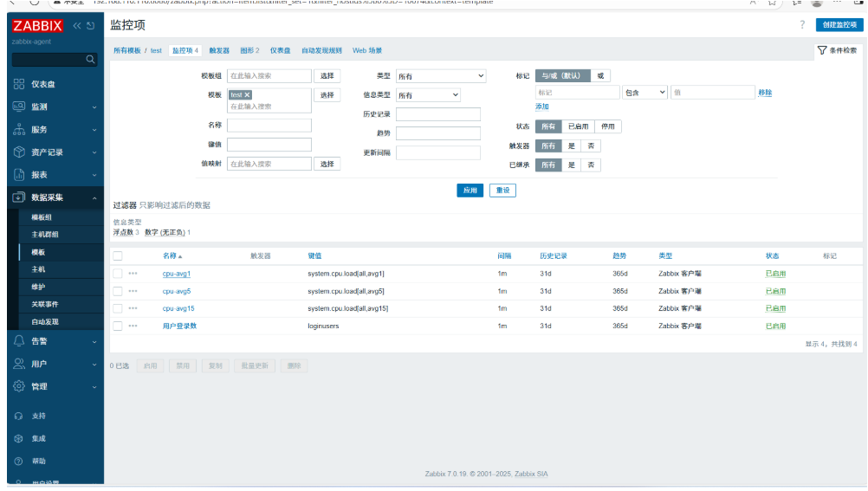Select 已启用 in the 状态 filter
This screenshot has width=868, height=491.
[578, 126]
